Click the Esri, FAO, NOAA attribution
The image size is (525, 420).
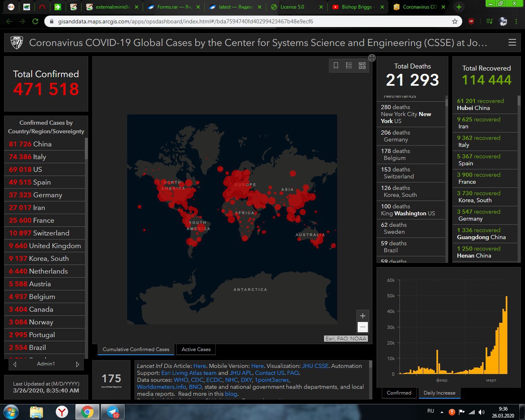pyautogui.click(x=346, y=338)
